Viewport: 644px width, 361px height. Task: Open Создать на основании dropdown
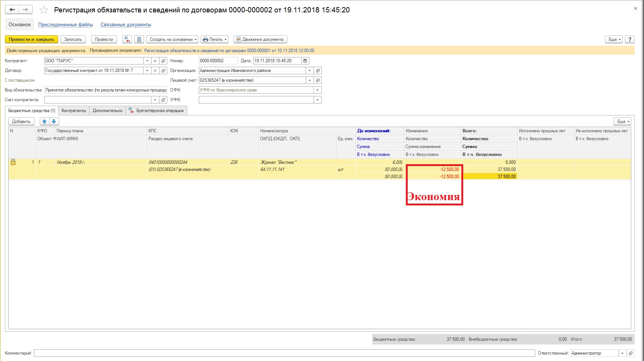click(x=172, y=39)
